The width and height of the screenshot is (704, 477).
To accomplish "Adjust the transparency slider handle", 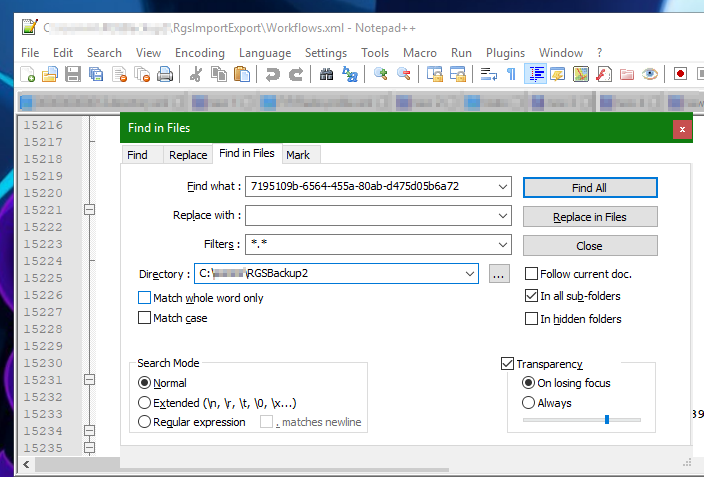I will coord(607,420).
